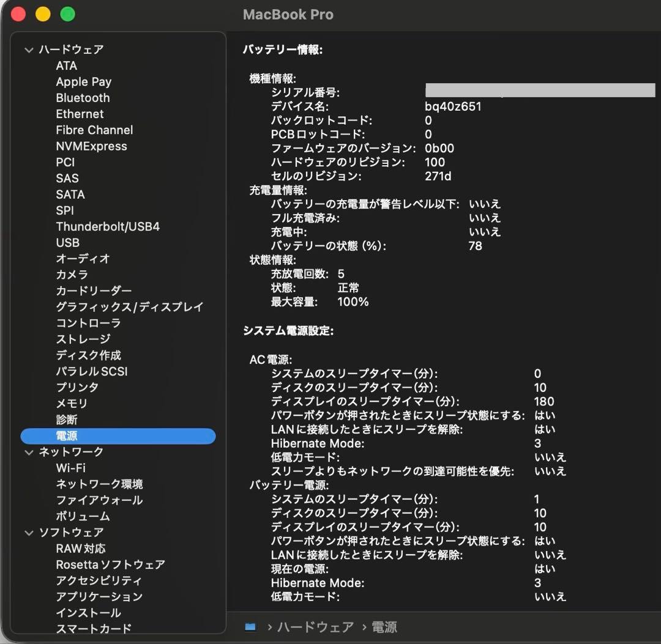
Task: Open Thunderbolt/USB4 in the sidebar
Action: tap(108, 227)
